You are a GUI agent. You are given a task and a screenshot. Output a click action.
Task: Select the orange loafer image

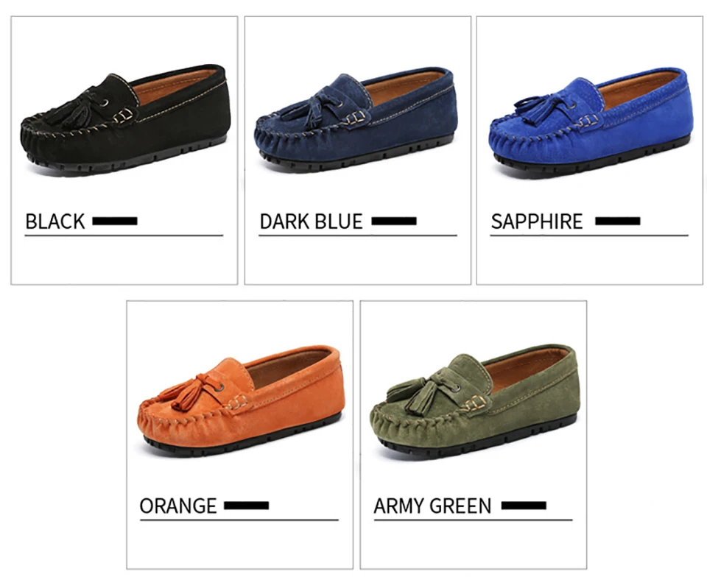[242, 401]
